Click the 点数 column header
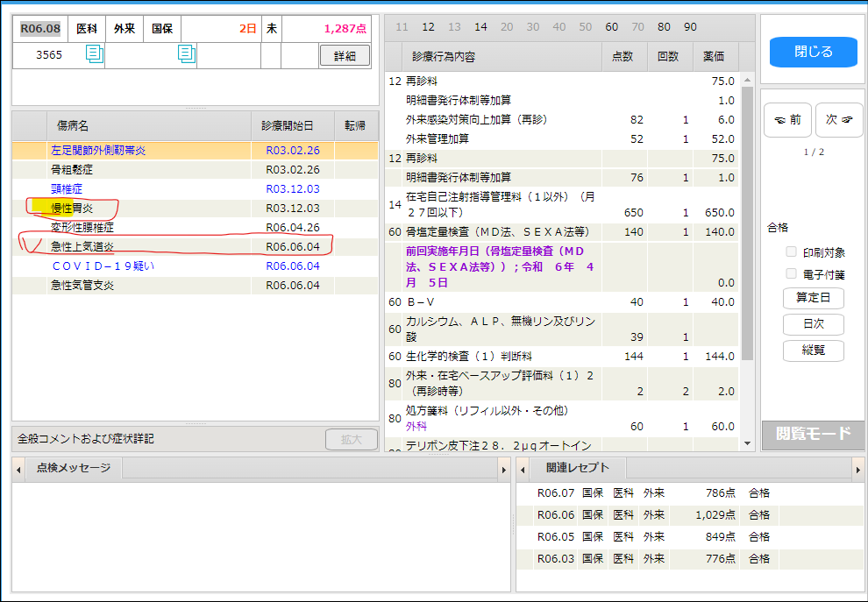Image resolution: width=868 pixels, height=602 pixels. tap(624, 56)
